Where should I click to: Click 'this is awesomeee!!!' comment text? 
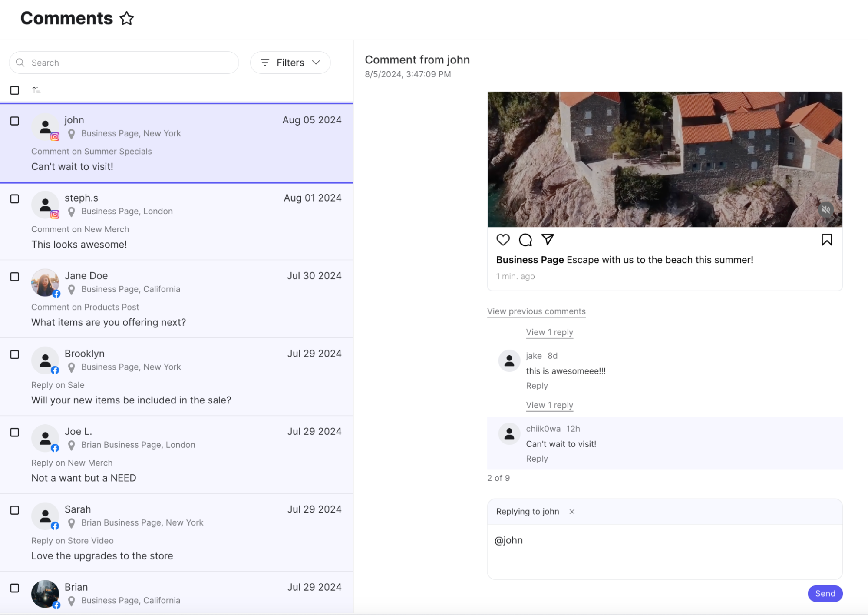pos(566,371)
